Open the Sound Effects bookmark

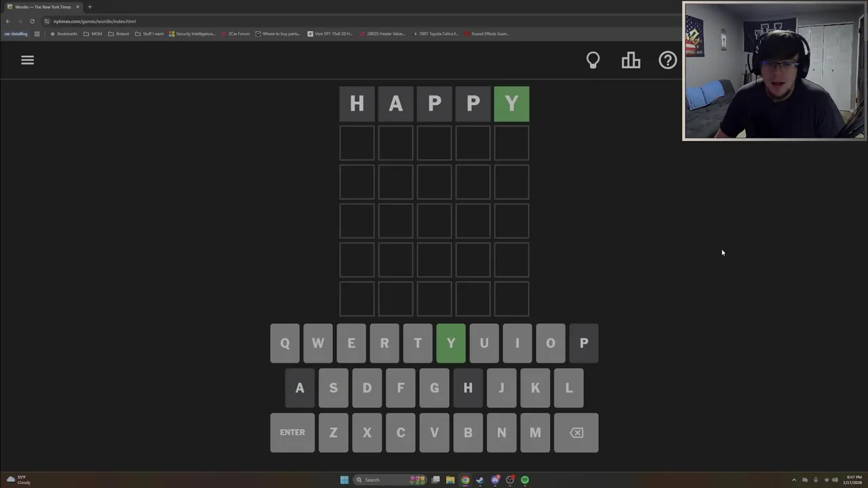[x=487, y=34]
